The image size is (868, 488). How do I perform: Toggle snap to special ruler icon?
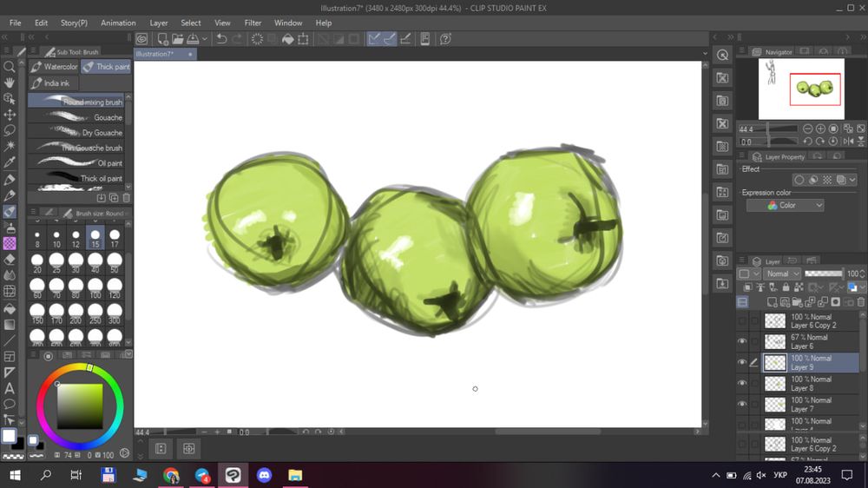[x=390, y=39]
